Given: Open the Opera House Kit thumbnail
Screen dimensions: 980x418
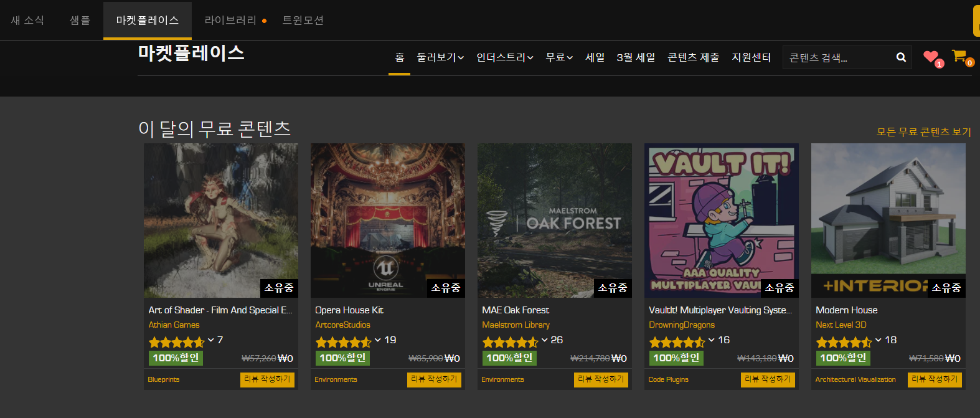Looking at the screenshot, I should coord(388,221).
